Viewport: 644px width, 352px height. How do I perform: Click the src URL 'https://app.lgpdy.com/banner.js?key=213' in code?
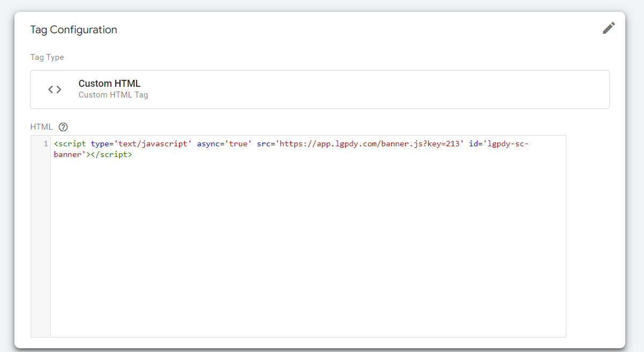click(x=370, y=144)
